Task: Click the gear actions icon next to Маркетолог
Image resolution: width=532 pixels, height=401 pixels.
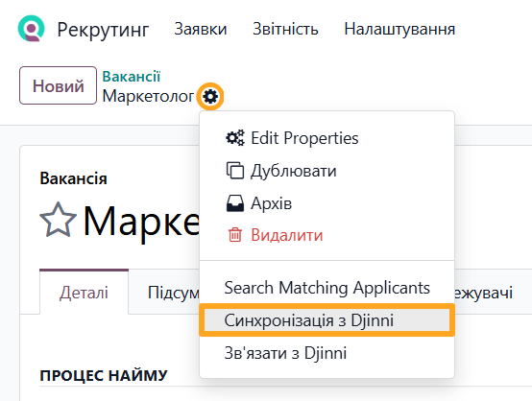Action: (x=210, y=97)
